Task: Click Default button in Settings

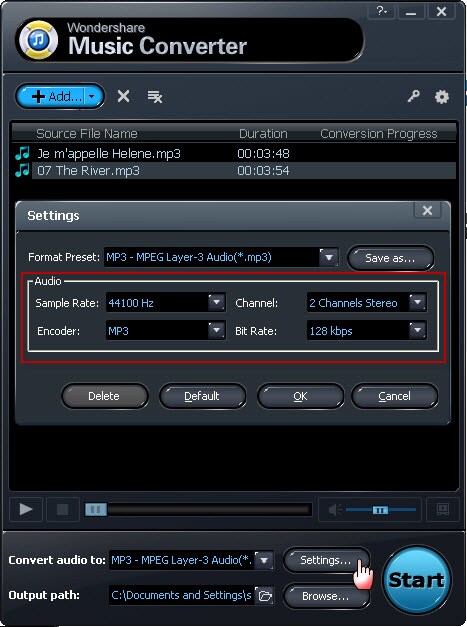Action: [x=202, y=396]
